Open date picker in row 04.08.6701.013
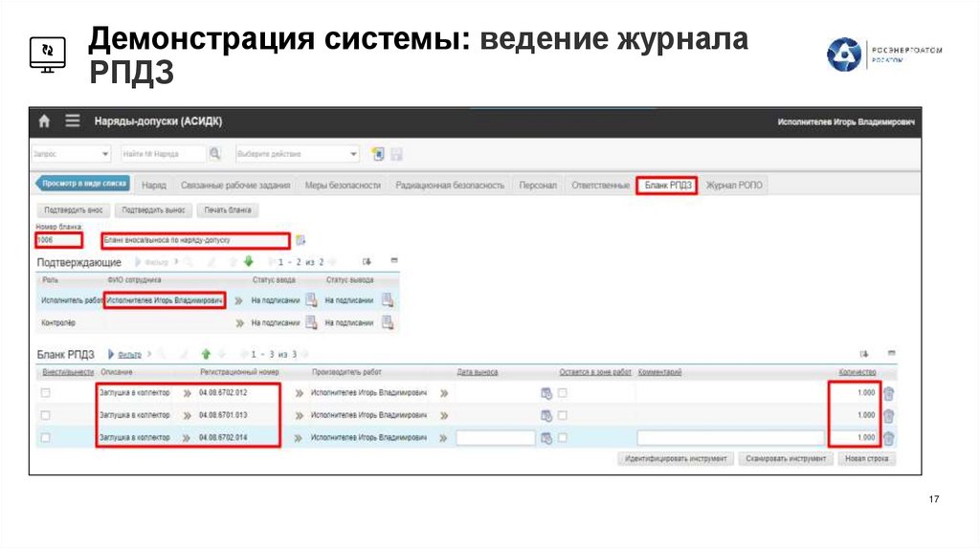980x549 pixels. click(546, 415)
